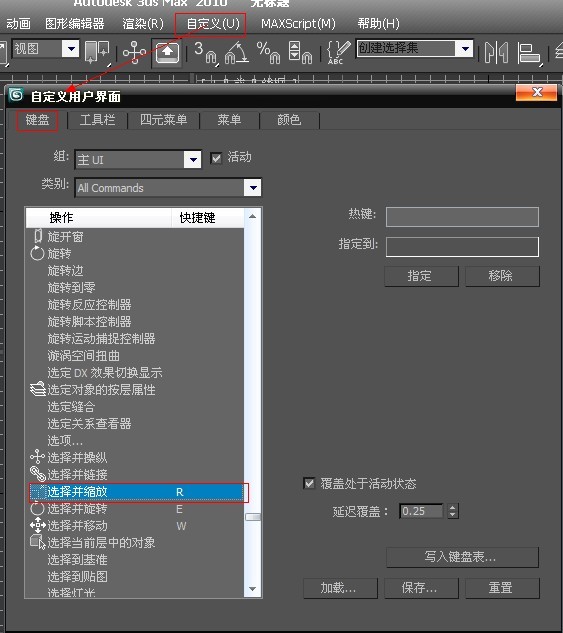Screen dimensions: 563x633
Task: Increase 延迟覆盖 with spinner up arrow
Action: [x=452, y=508]
